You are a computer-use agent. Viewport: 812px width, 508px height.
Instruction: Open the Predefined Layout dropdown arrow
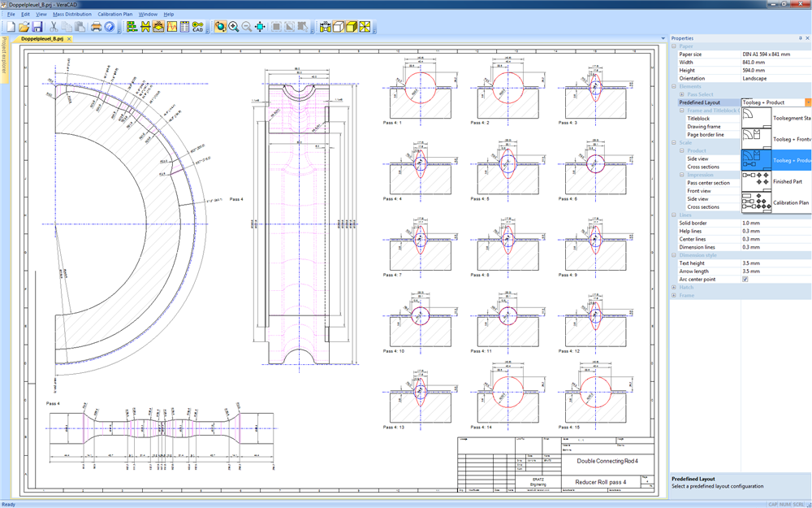click(807, 102)
